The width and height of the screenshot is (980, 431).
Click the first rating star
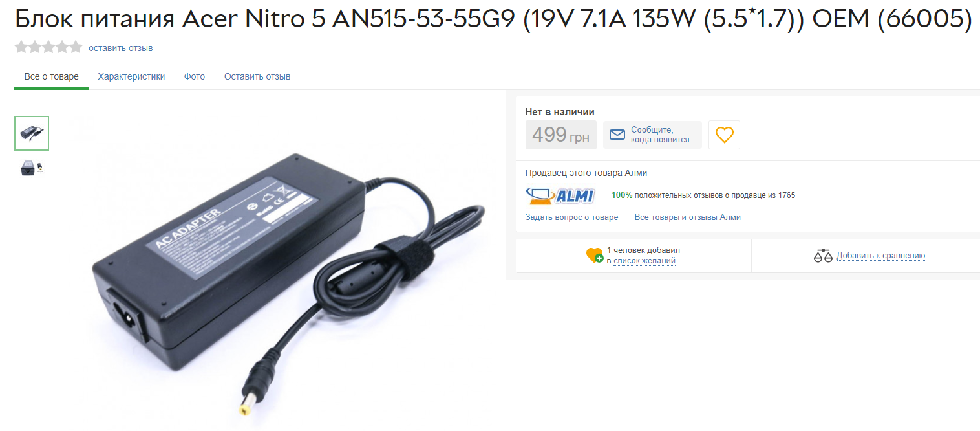(21, 47)
